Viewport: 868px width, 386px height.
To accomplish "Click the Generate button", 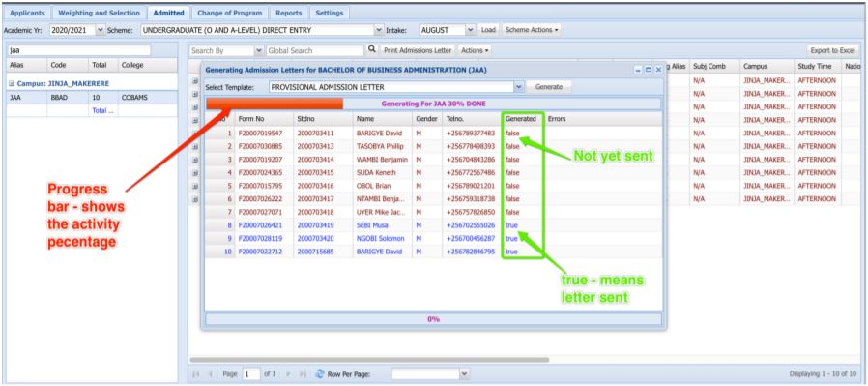I will (x=549, y=87).
